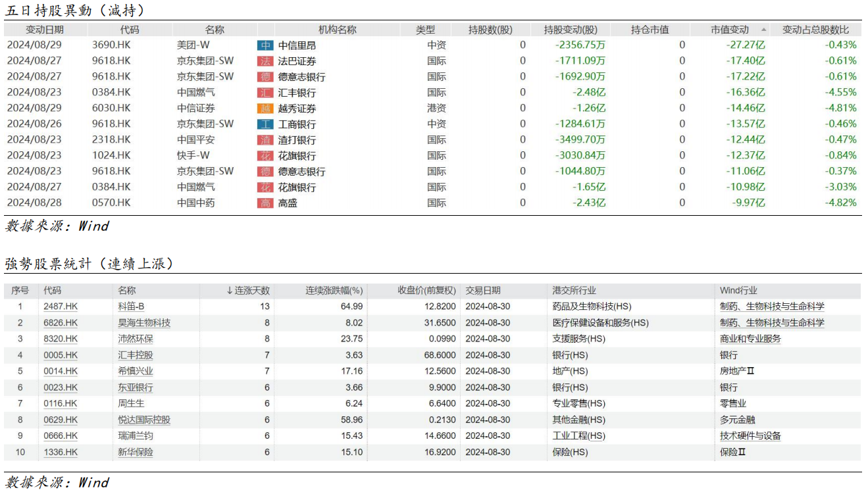The height and width of the screenshot is (498, 868).
Task: Open stock code link 0116.HK
Action: coord(61,403)
